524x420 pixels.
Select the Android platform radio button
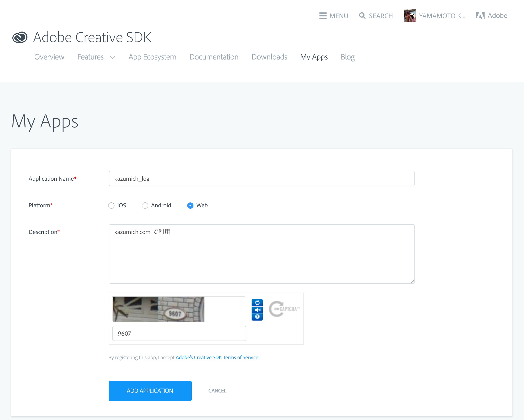click(x=145, y=206)
